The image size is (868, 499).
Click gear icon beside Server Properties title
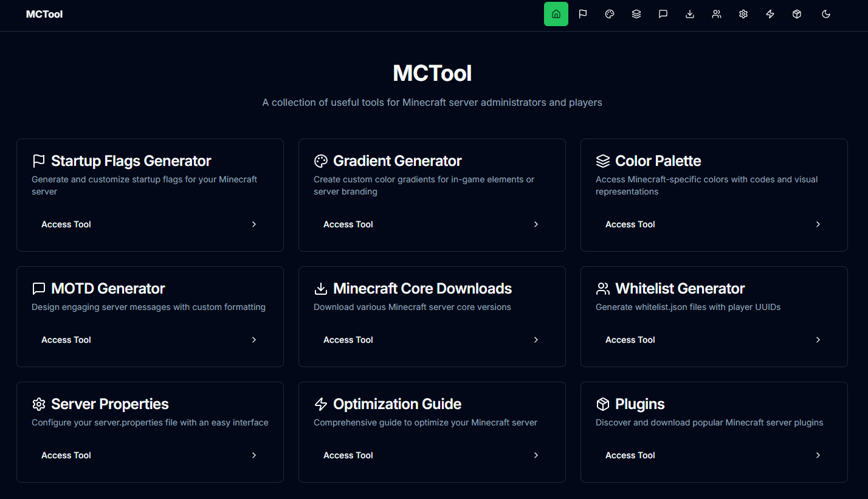pos(39,404)
